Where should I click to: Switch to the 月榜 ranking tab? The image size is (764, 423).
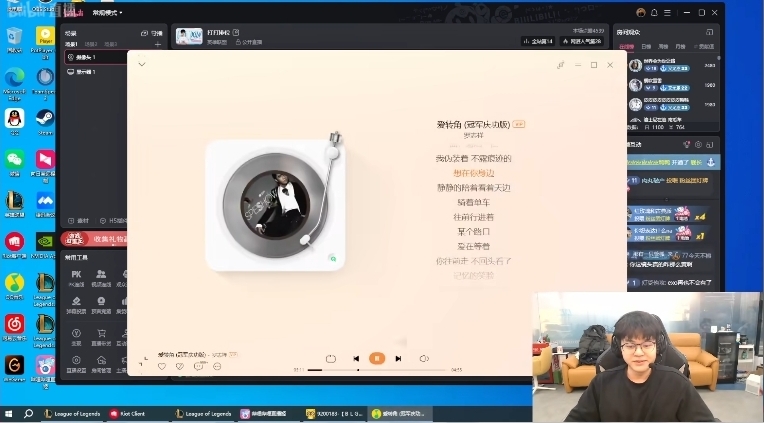pos(680,46)
